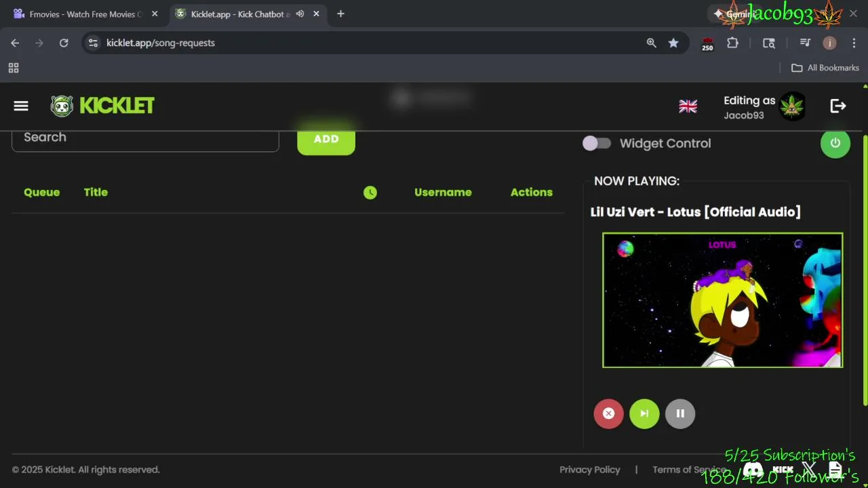Click the logout icon
The image size is (868, 488).
838,106
